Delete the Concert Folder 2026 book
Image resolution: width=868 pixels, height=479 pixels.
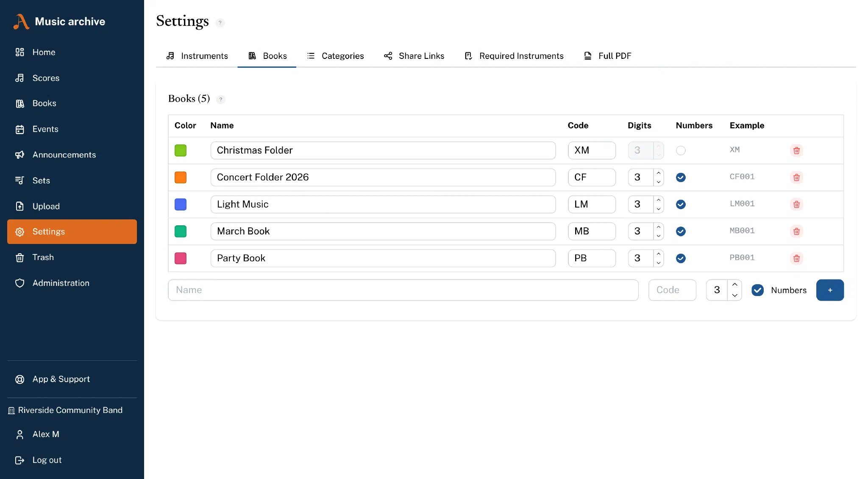click(x=796, y=177)
